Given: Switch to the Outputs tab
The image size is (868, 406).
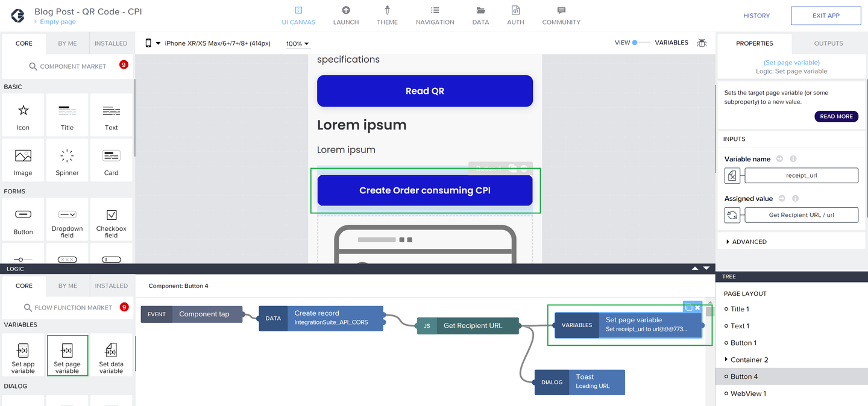Looking at the screenshot, I should coord(828,43).
